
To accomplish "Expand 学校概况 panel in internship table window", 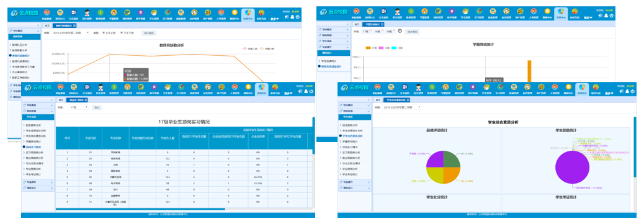I will pyautogui.click(x=38, y=105).
